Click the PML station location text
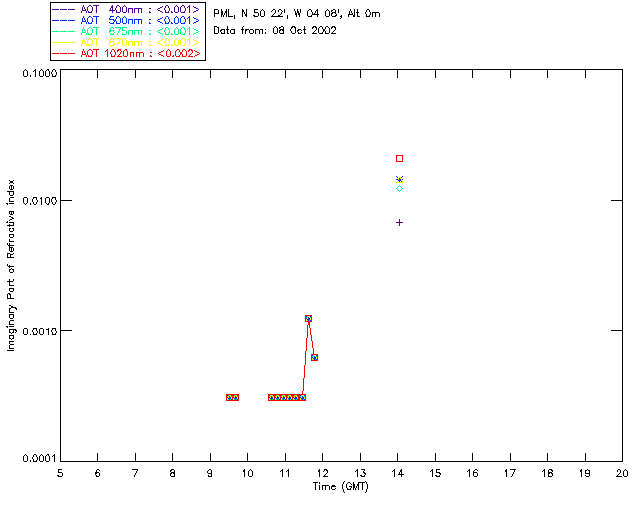 coord(297,14)
